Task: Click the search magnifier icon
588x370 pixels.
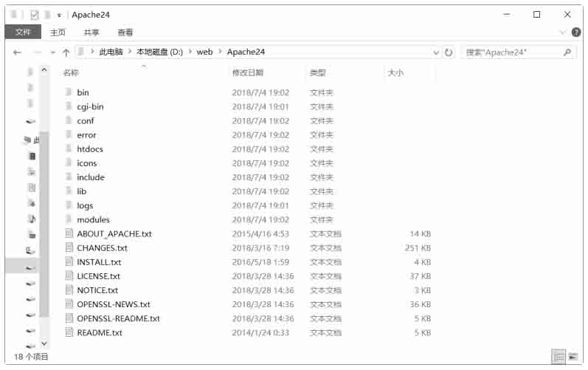Action: [567, 52]
